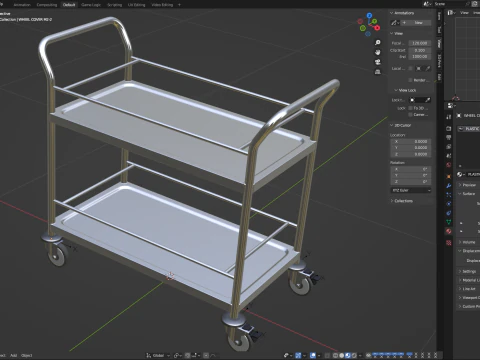Click the Clip Start value field
The image size is (480, 360).
click(420, 50)
